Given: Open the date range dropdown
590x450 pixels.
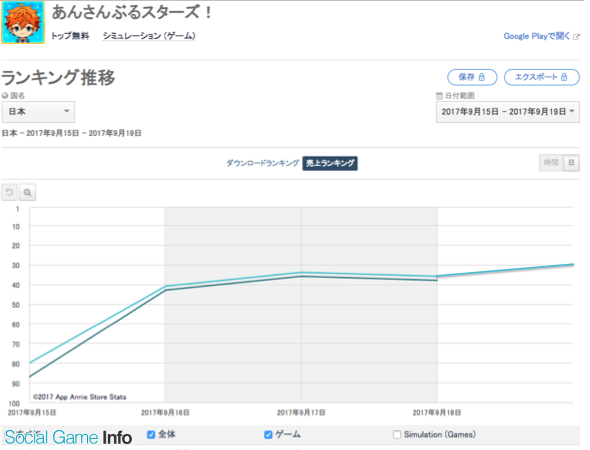Looking at the screenshot, I should (508, 112).
